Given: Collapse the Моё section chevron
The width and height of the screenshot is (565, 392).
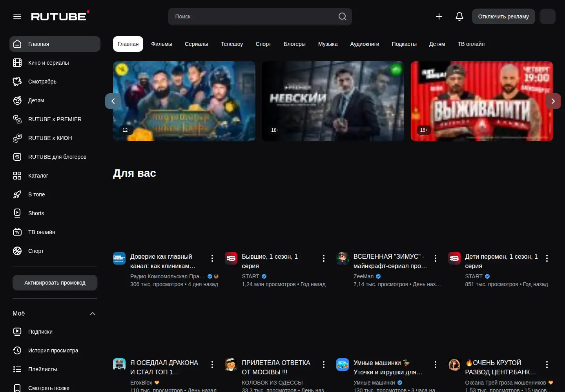Looking at the screenshot, I should click(x=93, y=314).
